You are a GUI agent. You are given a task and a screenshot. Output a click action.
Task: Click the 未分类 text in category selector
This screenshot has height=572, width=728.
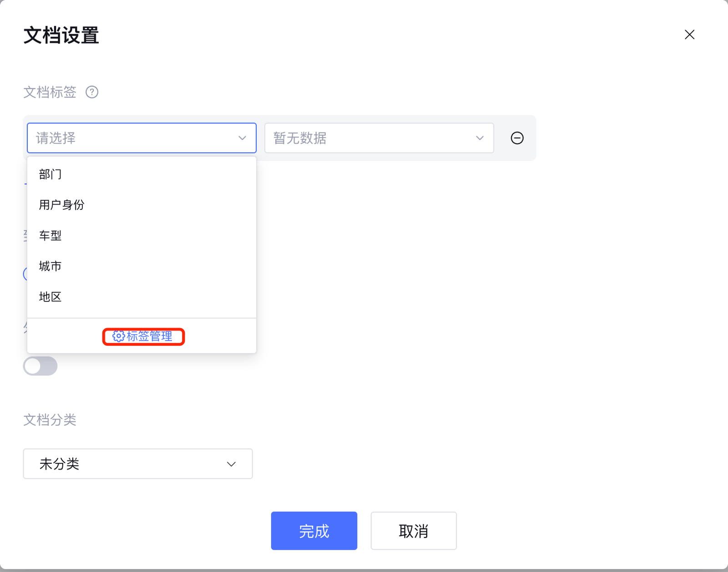60,464
